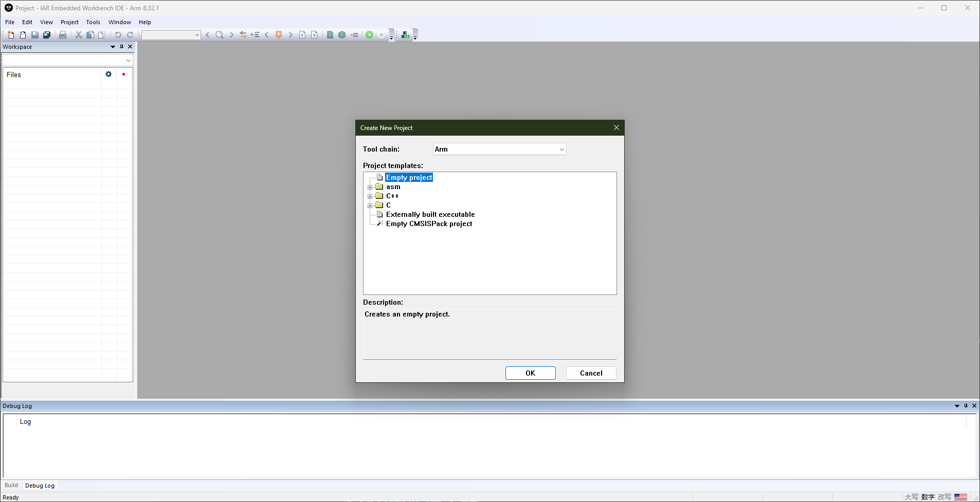Click the Files column header
The image size is (980, 502).
(52, 75)
